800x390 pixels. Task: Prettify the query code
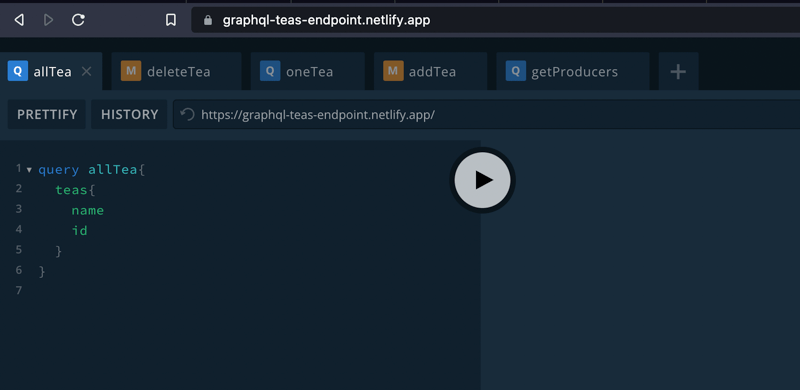[47, 114]
